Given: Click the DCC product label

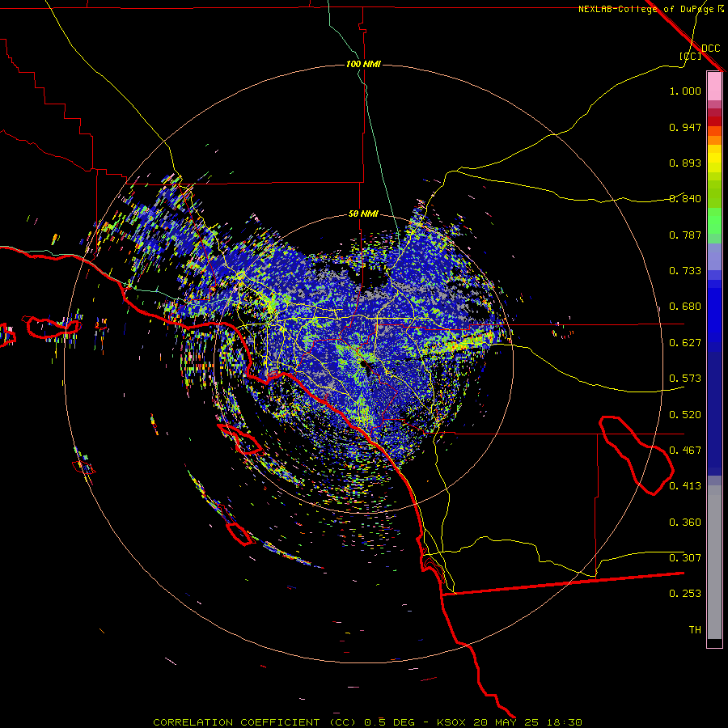Looking at the screenshot, I should click(x=710, y=49).
